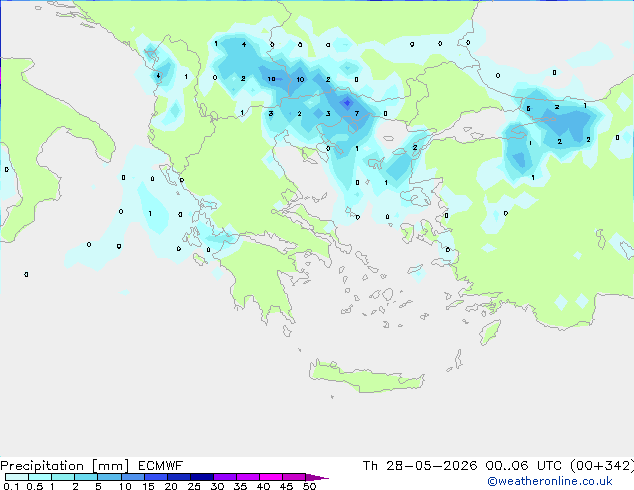Select the legend swatch between 5 and 10

[109, 477]
